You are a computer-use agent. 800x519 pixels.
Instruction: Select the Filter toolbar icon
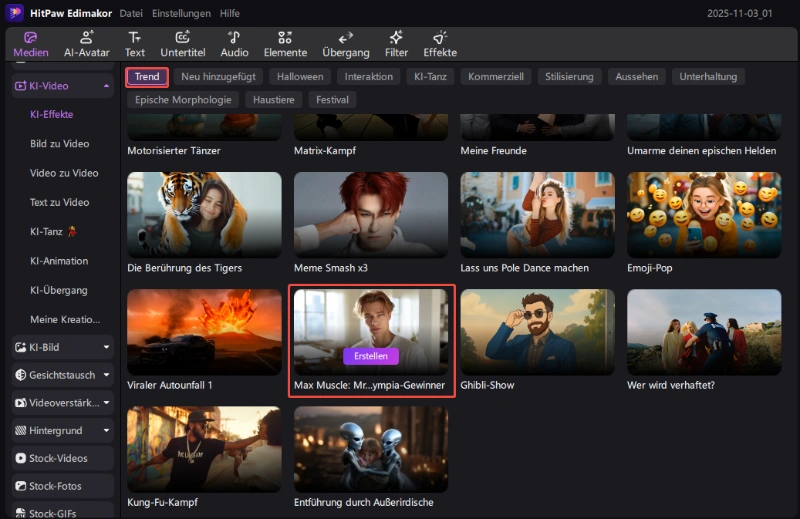(396, 37)
